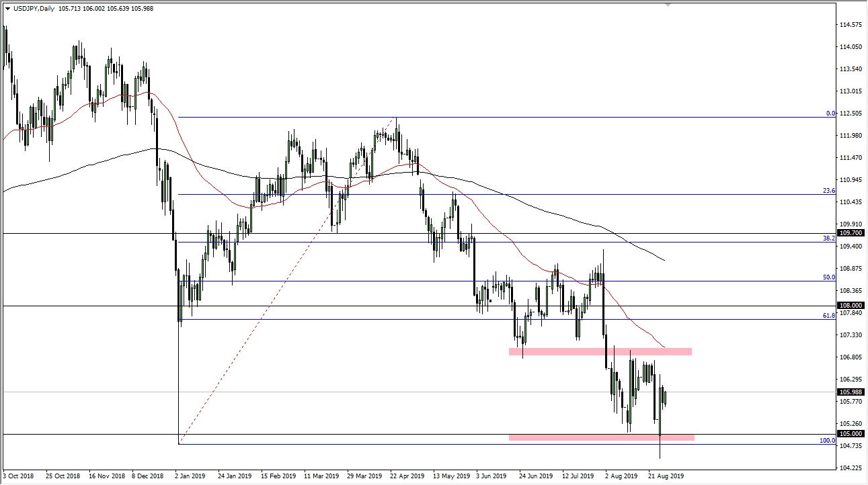Select the 23.6 Fibonacci retracement line

click(471, 194)
